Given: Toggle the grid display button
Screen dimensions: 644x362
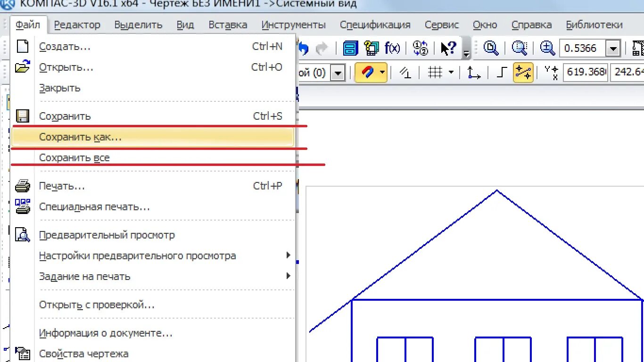Looking at the screenshot, I should [x=435, y=73].
